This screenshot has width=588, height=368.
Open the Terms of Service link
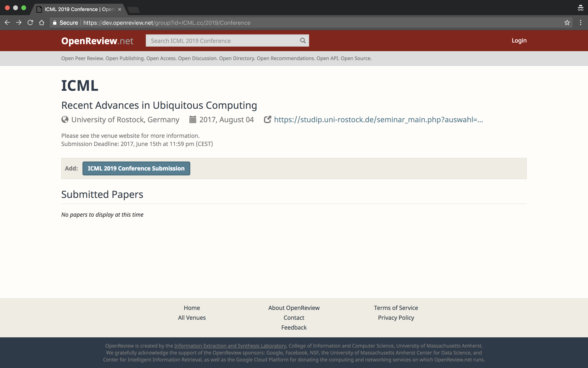tap(396, 308)
